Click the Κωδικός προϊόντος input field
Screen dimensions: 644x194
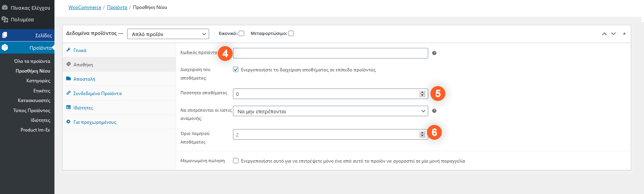point(330,53)
